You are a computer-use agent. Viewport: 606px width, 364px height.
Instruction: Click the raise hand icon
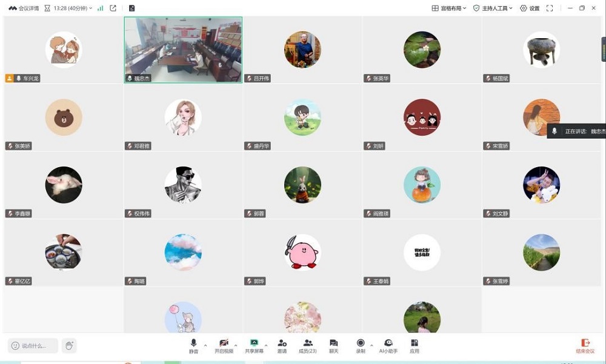tap(69, 346)
